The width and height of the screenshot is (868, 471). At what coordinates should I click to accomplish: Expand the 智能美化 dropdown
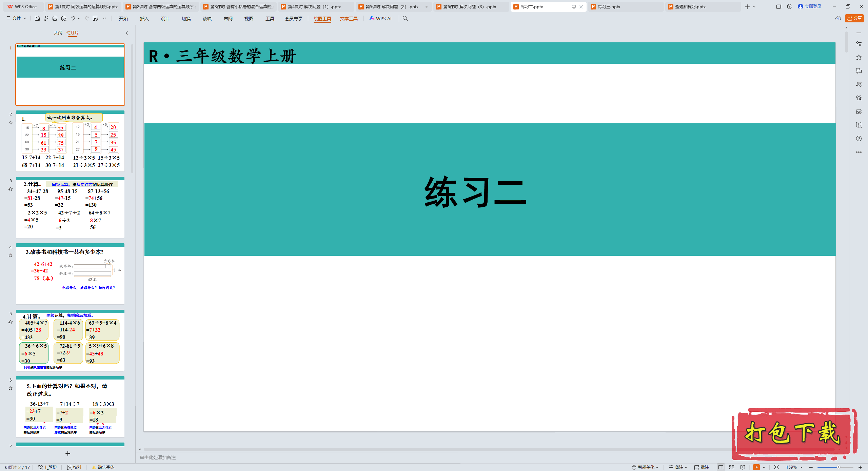coord(645,467)
